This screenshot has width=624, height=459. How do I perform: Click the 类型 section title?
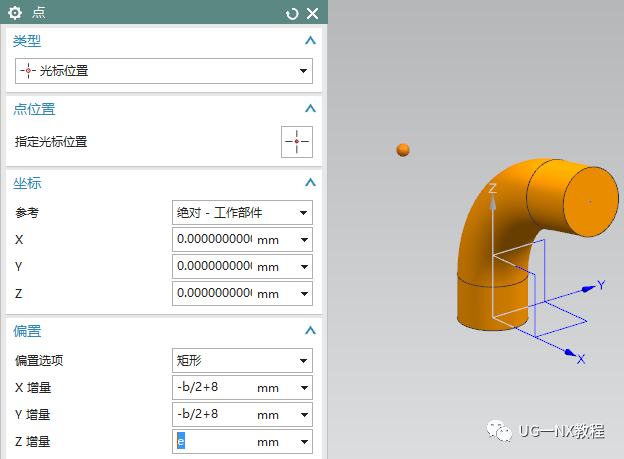coord(27,41)
